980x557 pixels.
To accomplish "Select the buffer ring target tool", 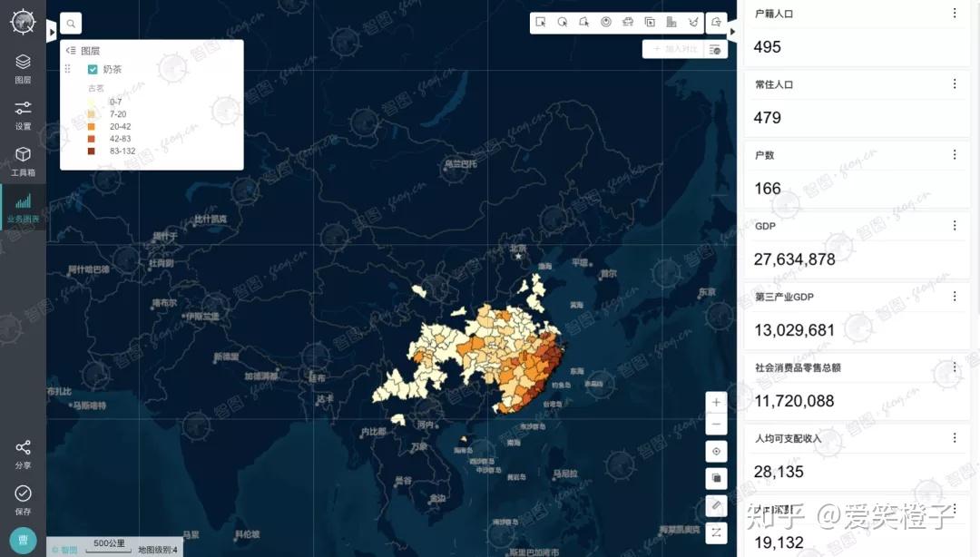I will (606, 22).
